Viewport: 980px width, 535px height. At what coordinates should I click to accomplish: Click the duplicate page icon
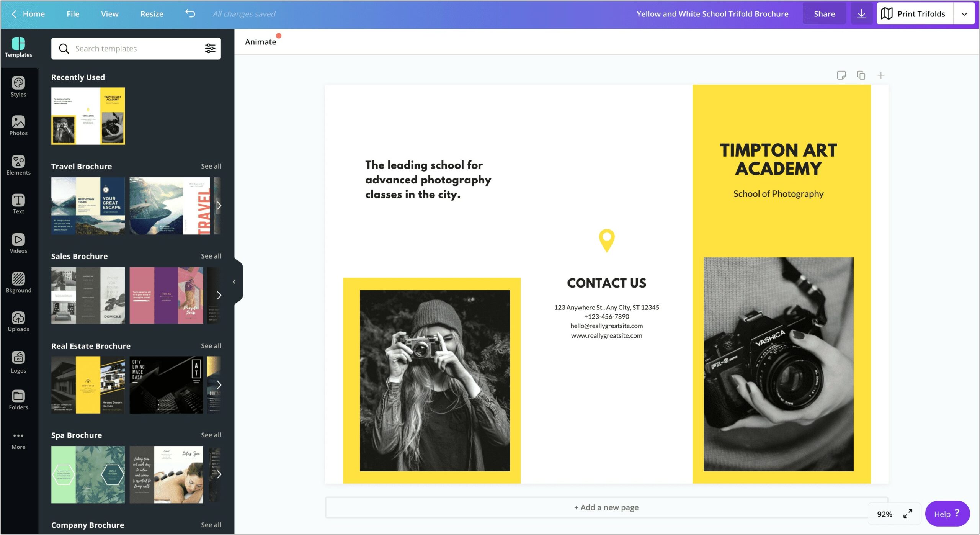tap(860, 74)
